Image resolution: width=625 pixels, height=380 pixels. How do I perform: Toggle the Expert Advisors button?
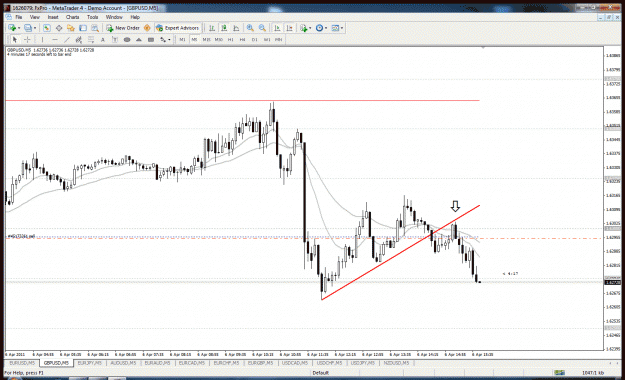coord(177,28)
